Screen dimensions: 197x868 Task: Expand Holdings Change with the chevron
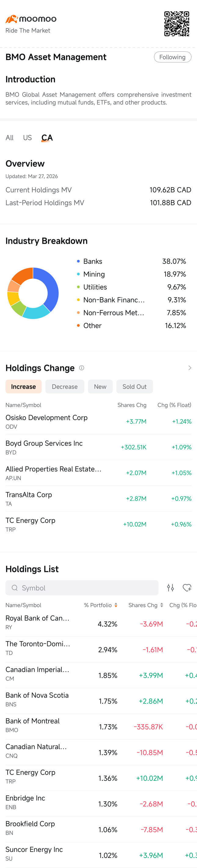[x=190, y=368]
